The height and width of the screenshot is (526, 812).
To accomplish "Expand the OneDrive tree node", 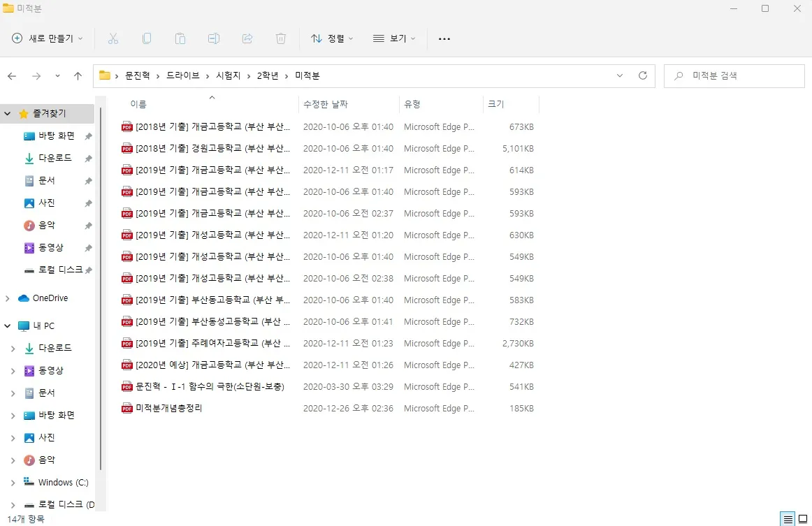I will click(7, 298).
